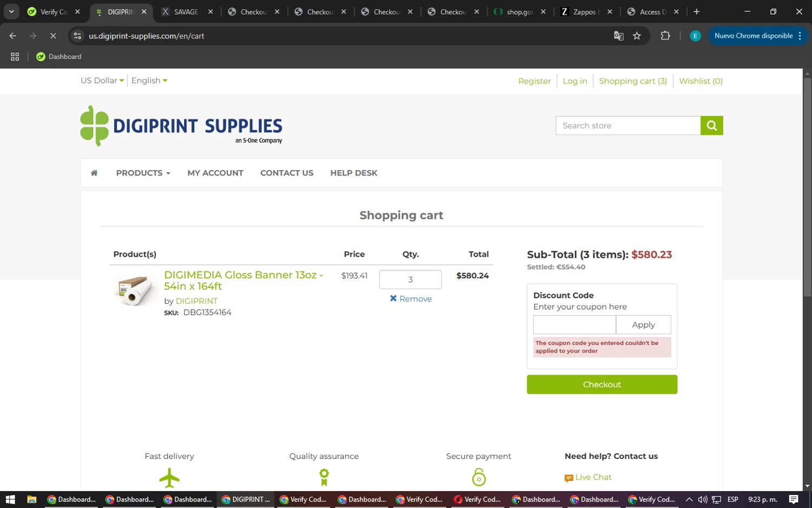Open a new tab with the plus button
This screenshot has width=812, height=508.
point(696,11)
